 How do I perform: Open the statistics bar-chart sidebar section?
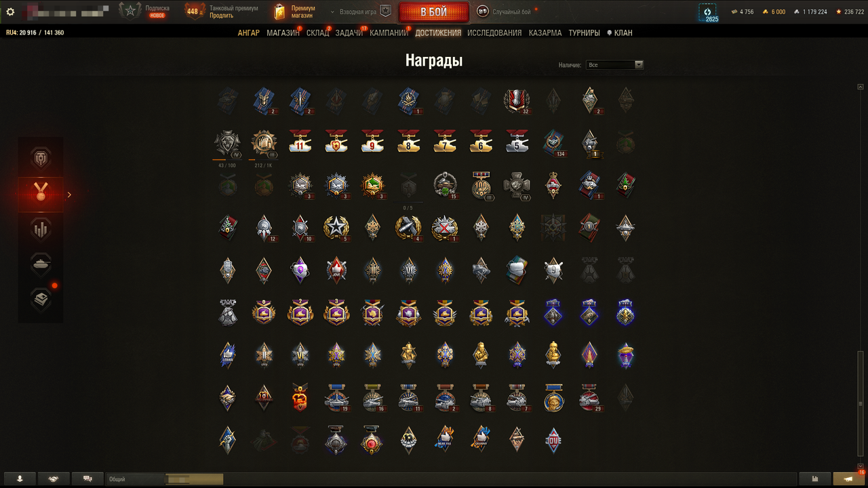point(41,230)
